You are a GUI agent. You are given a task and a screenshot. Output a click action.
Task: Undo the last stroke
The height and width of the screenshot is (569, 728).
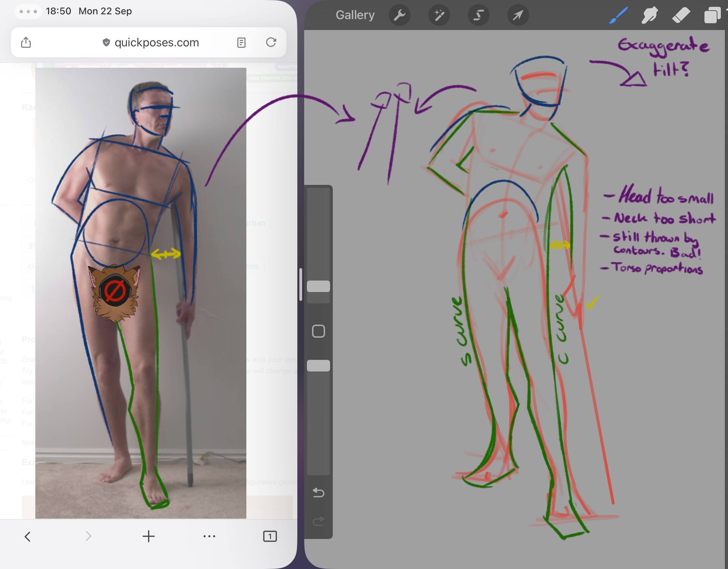point(318,492)
